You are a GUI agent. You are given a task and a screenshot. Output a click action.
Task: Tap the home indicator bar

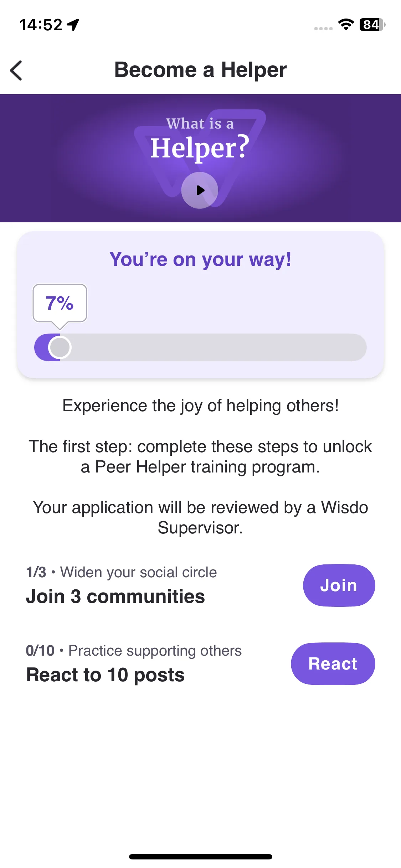(200, 857)
